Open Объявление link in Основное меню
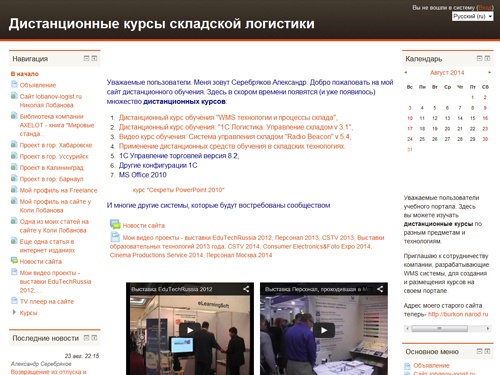 click(x=431, y=366)
